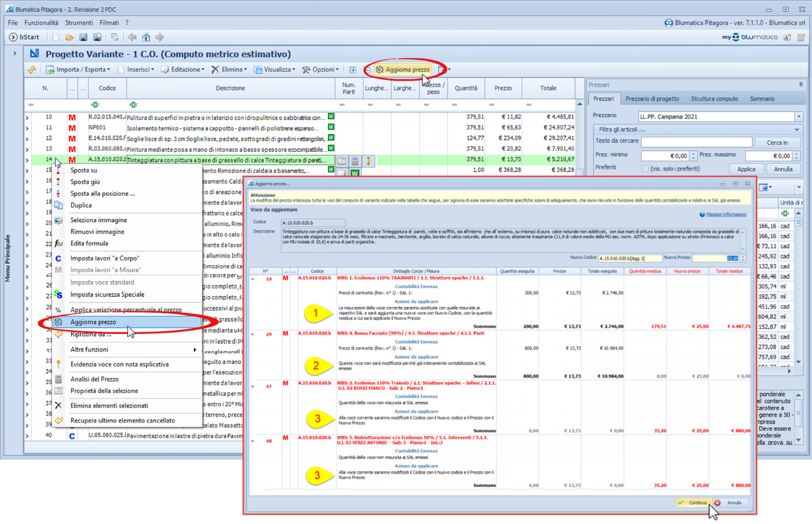
Task: Pin the Prezzari panel with the pin icon
Action: tap(801, 85)
